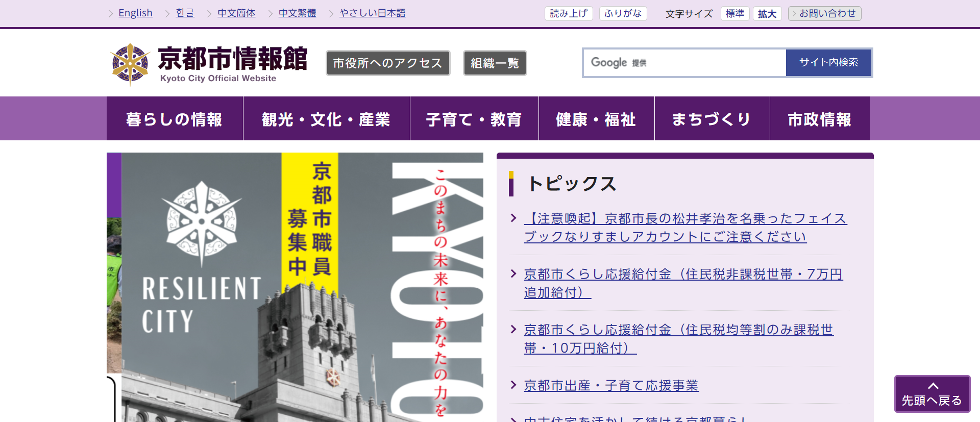Click the chevron before the 注意喚起 topic

[514, 218]
